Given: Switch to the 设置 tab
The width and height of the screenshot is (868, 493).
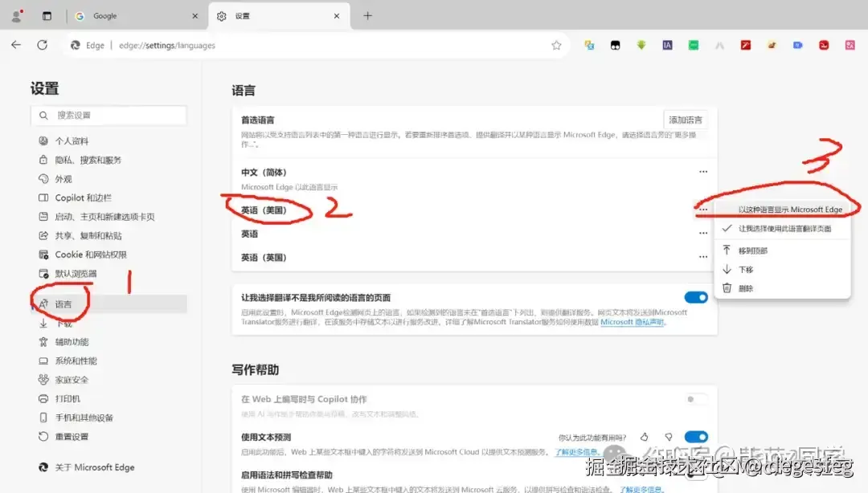Looking at the screenshot, I should (279, 16).
